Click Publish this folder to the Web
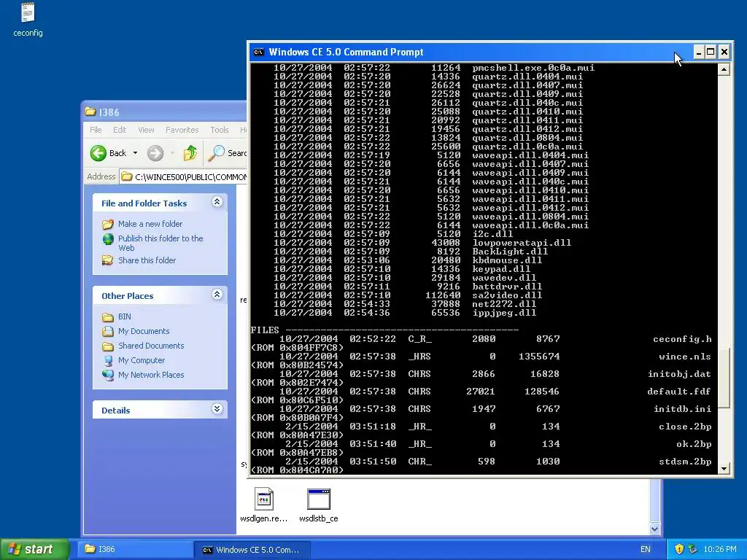Image resolution: width=747 pixels, height=560 pixels. pos(160,243)
